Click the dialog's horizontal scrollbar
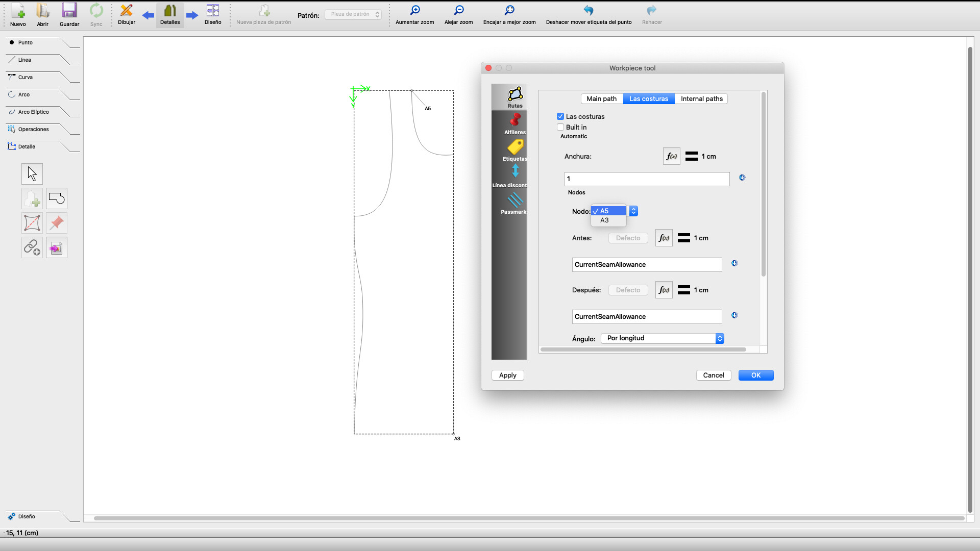This screenshot has width=980, height=551. point(643,349)
